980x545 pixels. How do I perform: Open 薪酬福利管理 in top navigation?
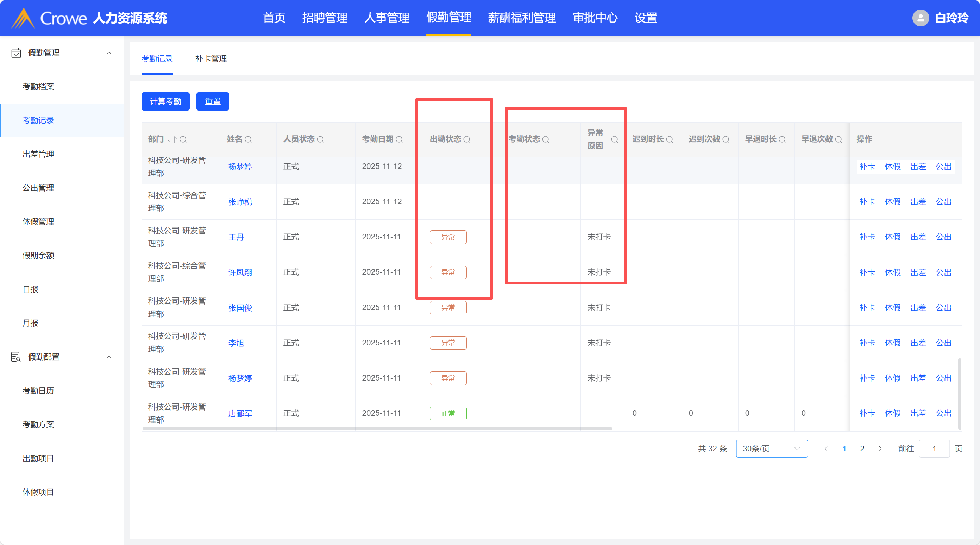coord(522,18)
